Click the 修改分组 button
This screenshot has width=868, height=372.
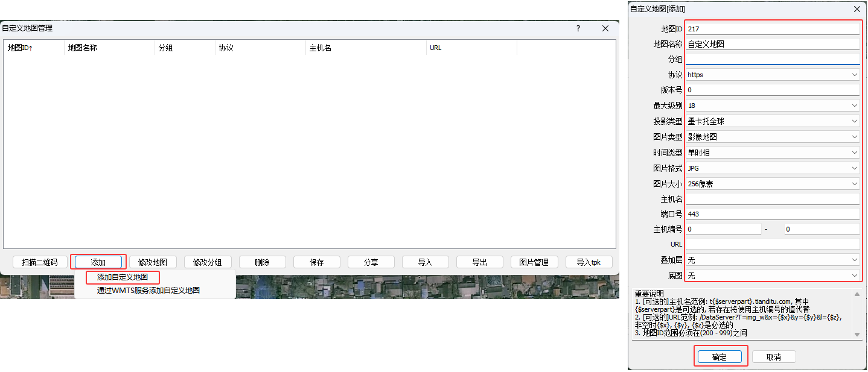tap(208, 262)
